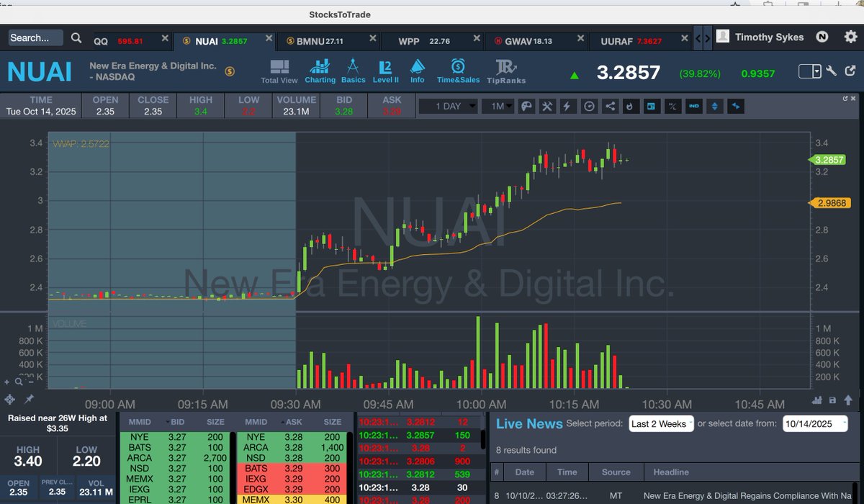The height and width of the screenshot is (504, 864).
Task: Click the flame icon in chart toolbar
Action: click(x=631, y=107)
